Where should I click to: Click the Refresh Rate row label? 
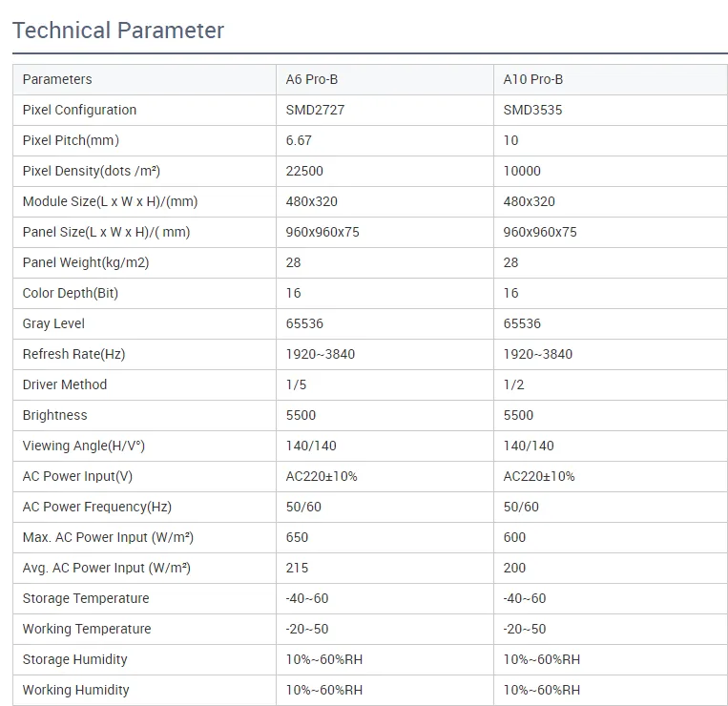pyautogui.click(x=73, y=354)
